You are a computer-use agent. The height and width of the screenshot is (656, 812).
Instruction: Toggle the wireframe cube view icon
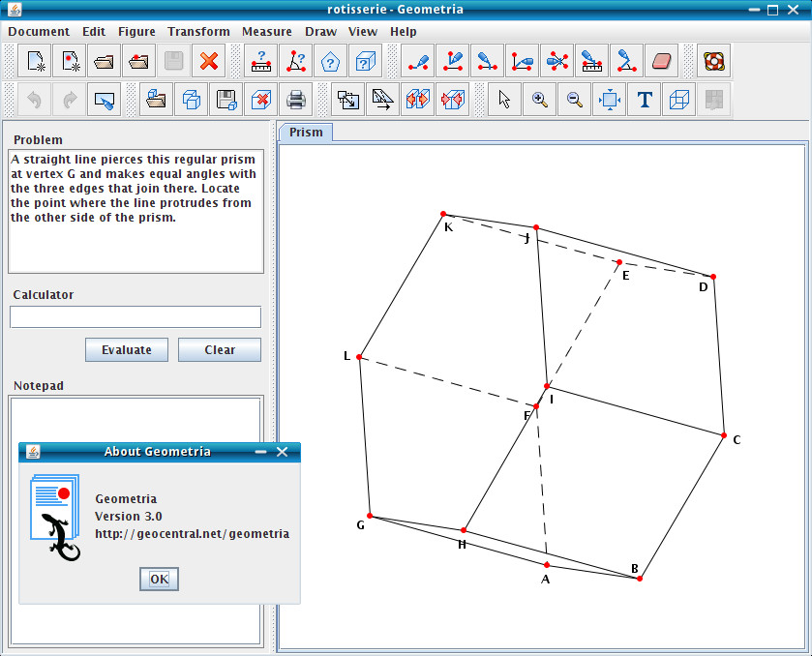tap(680, 100)
